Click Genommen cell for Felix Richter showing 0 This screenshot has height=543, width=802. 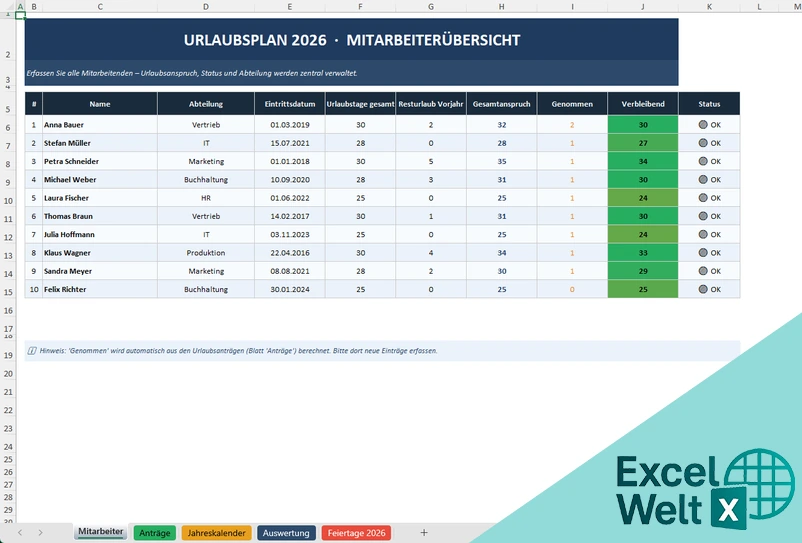point(572,289)
